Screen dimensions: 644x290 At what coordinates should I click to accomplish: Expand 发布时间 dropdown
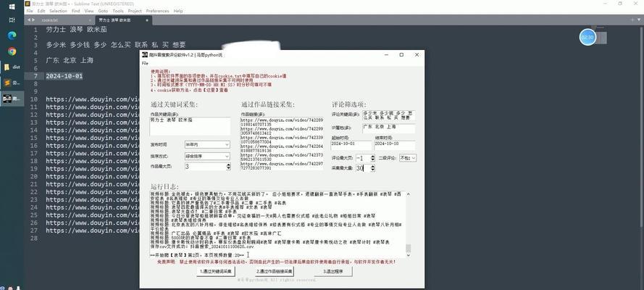coord(227,144)
